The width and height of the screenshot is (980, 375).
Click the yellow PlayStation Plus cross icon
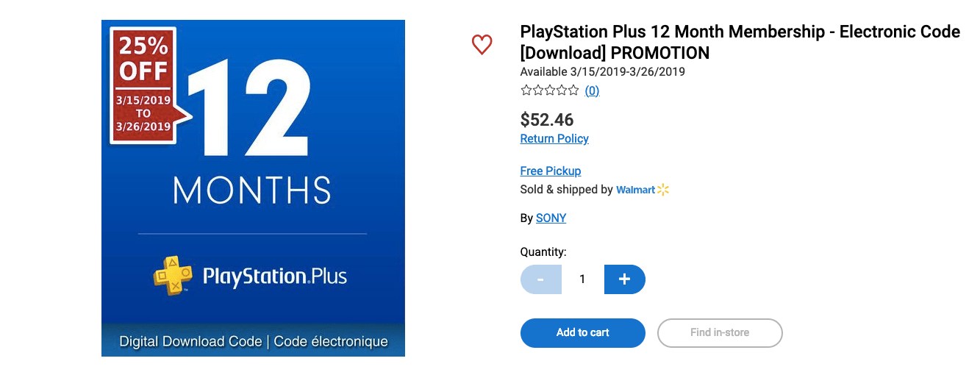pyautogui.click(x=173, y=276)
